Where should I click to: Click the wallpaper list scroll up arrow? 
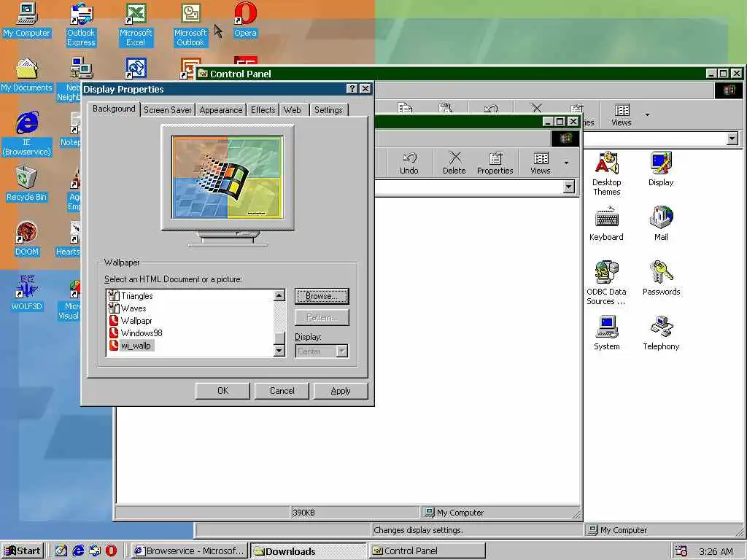(279, 295)
